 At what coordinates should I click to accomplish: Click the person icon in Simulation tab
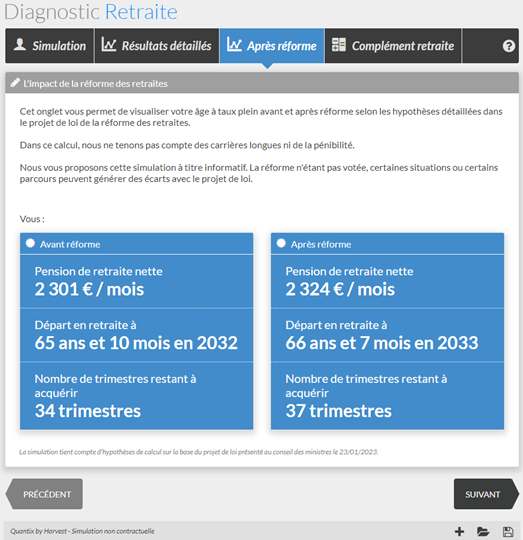[20, 45]
